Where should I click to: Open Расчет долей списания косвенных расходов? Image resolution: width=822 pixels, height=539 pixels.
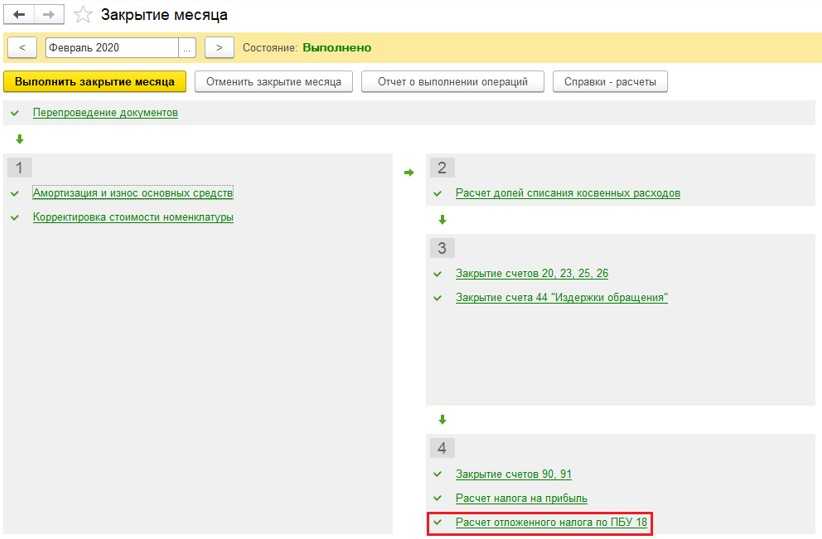click(567, 193)
